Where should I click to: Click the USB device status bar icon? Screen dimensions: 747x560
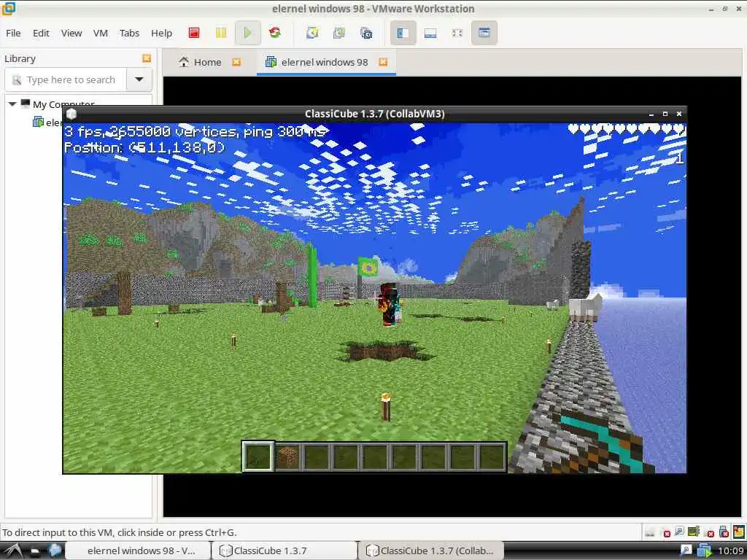click(x=724, y=532)
